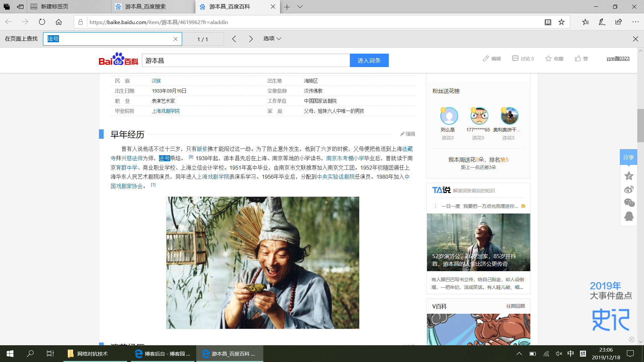Click the add notes pen icon
Image resolution: width=644 pixels, height=362 pixels.
pyautogui.click(x=602, y=22)
